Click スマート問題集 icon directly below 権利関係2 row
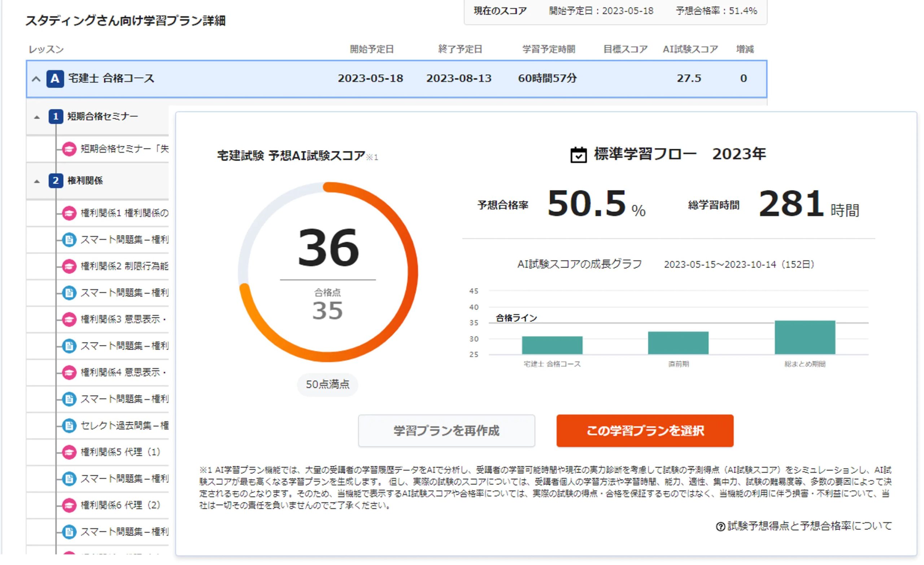 69,293
